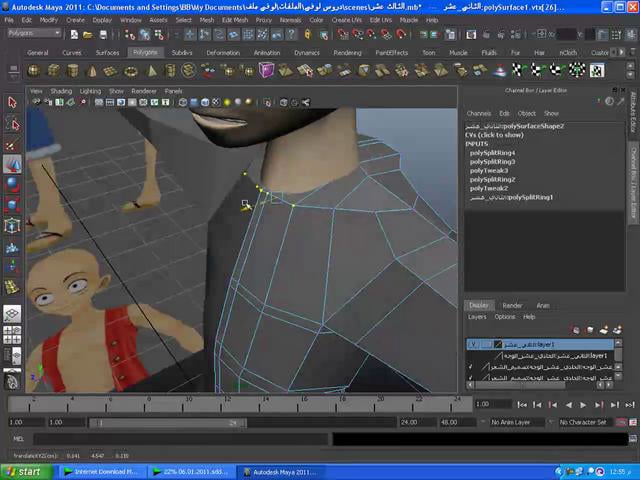Toggle textured display in viewport toolbar
Image resolution: width=640 pixels, height=480 pixels.
pos(216,102)
